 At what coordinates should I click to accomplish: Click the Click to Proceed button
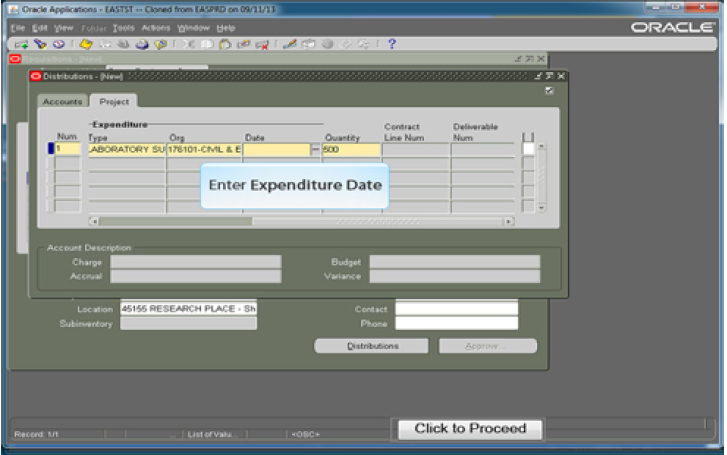(x=470, y=429)
